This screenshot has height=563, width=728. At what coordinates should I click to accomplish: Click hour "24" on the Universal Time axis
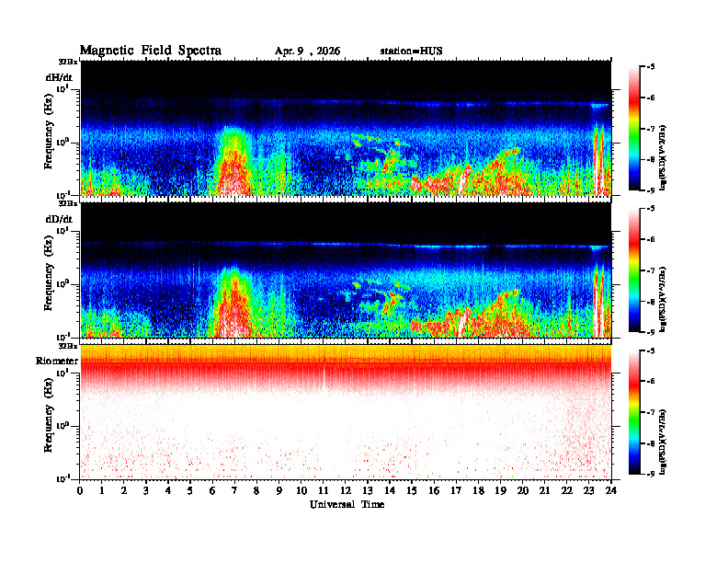[611, 490]
